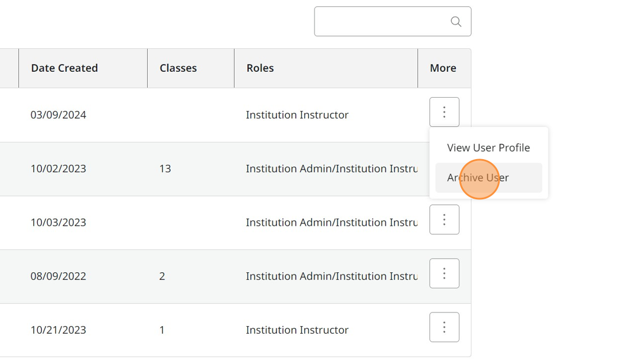Click Institution Instructor role in last row
This screenshot has height=359, width=644.
click(297, 330)
